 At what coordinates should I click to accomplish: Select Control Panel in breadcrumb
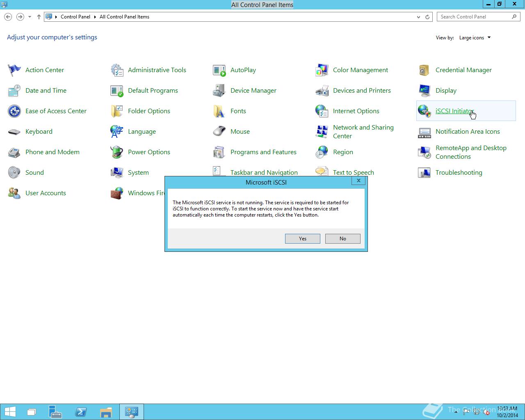click(x=75, y=17)
